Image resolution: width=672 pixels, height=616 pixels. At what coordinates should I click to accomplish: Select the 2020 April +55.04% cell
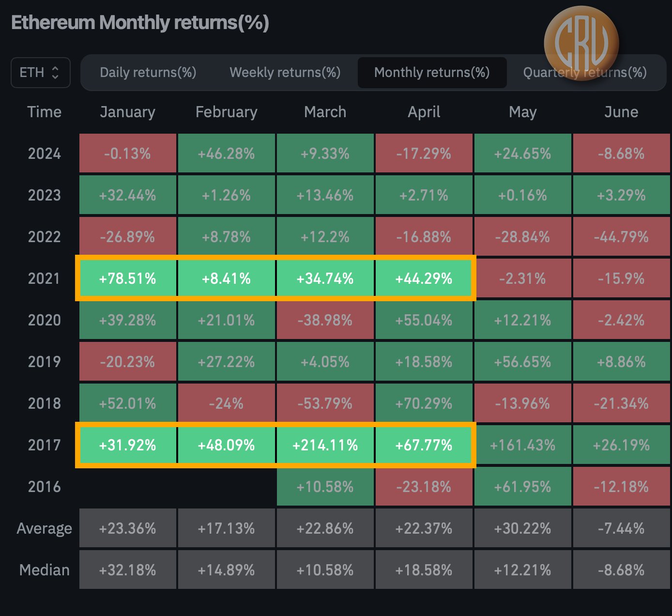pyautogui.click(x=424, y=320)
